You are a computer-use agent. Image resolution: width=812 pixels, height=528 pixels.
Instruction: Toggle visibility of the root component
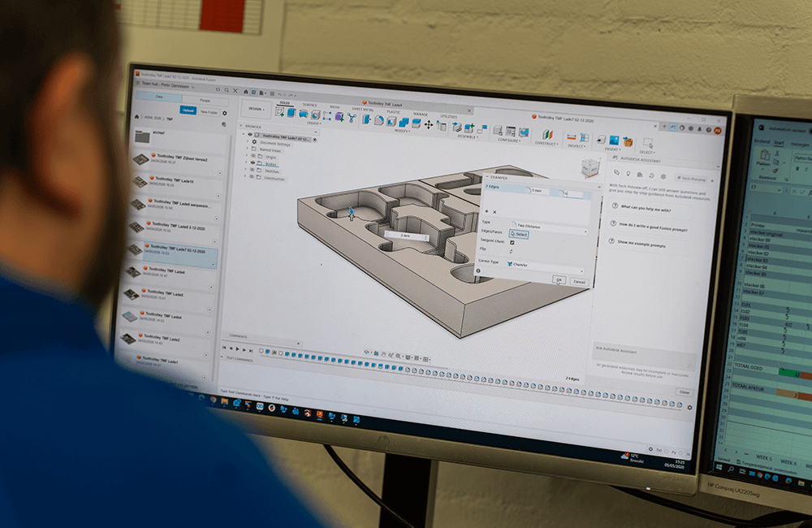click(250, 134)
